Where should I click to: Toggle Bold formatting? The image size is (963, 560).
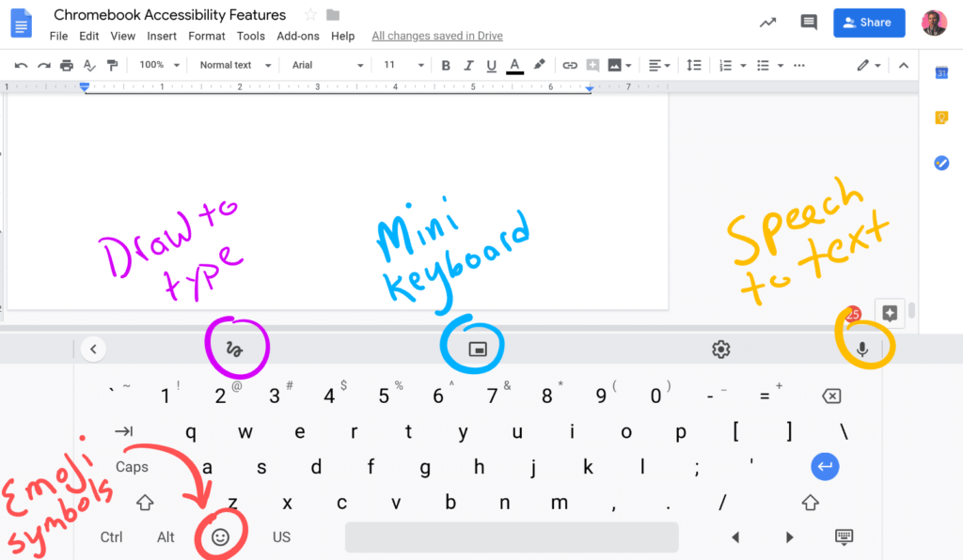point(446,65)
